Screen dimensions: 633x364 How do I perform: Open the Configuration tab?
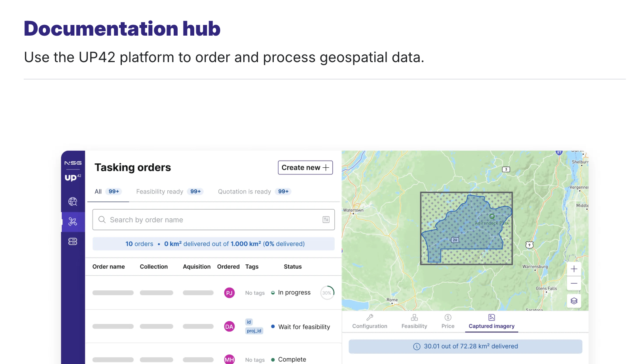[370, 322]
